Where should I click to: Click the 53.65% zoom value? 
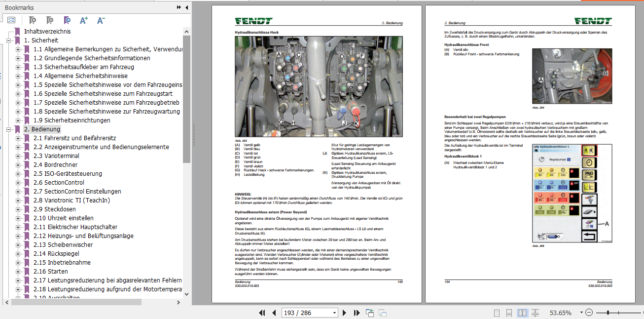(x=560, y=313)
